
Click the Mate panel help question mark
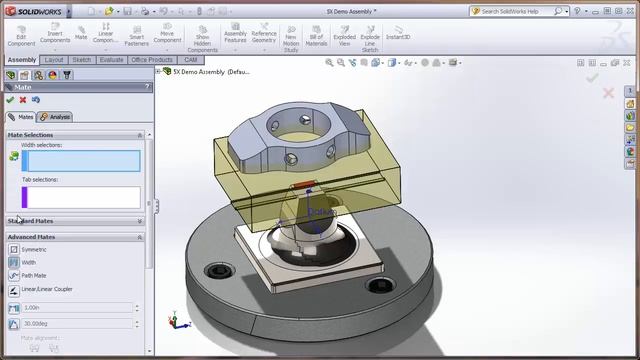coord(147,87)
